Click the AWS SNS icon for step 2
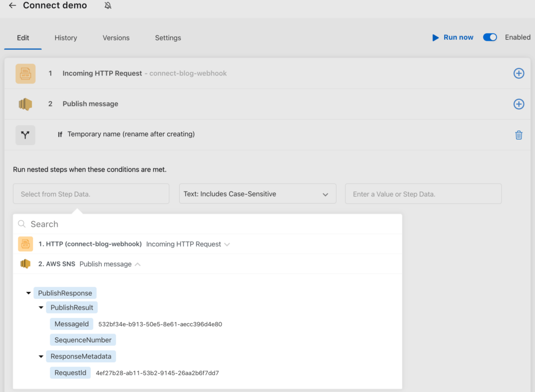 click(25, 104)
